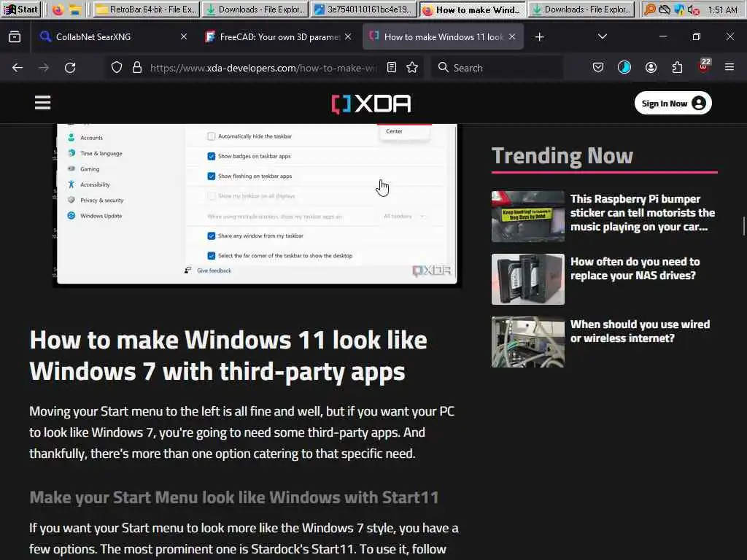This screenshot has height=560, width=747.
Task: Open tracking protection shield panel
Action: 117,68
